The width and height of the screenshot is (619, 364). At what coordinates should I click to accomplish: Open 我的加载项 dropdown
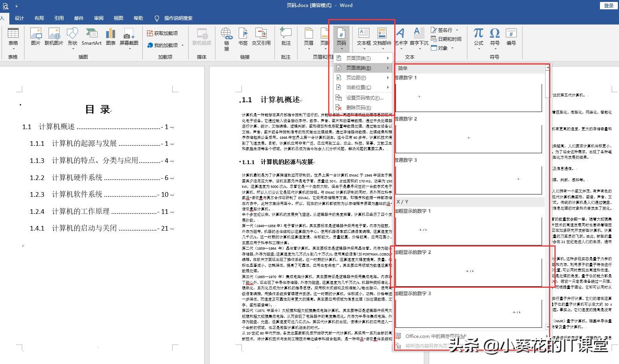(x=166, y=45)
